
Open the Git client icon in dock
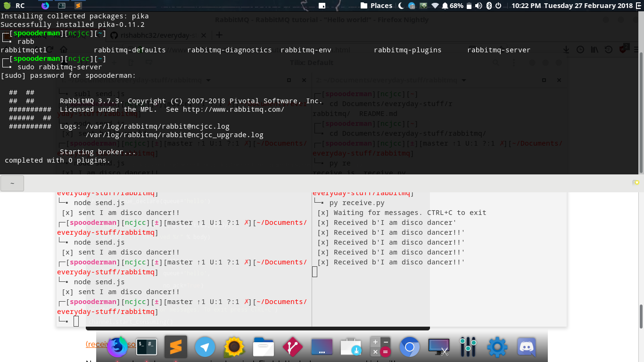[x=292, y=348]
